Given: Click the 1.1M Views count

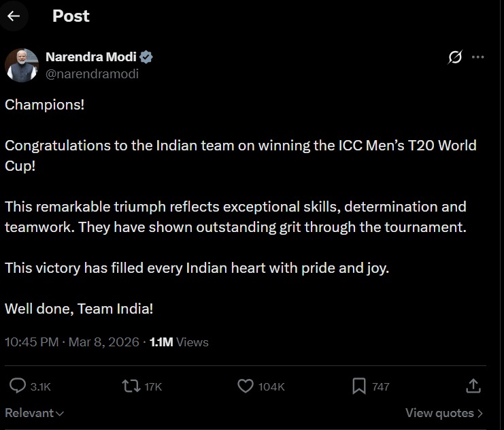Looking at the screenshot, I should click(179, 342).
